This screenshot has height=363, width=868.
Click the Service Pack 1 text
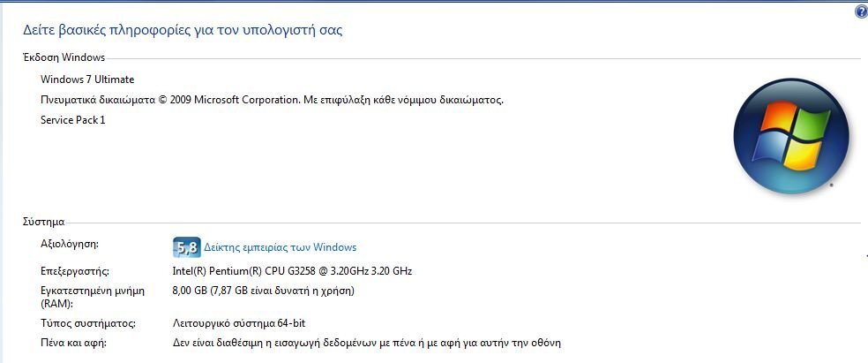[73, 120]
